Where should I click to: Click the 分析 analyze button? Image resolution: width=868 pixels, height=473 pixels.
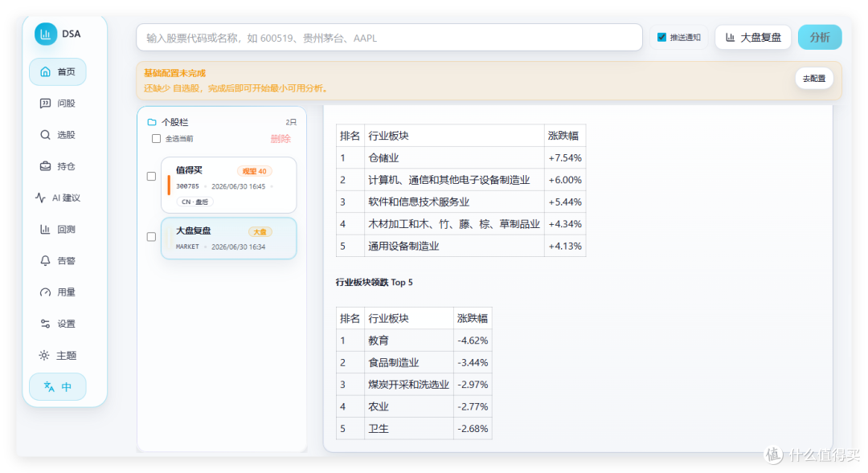pos(820,38)
